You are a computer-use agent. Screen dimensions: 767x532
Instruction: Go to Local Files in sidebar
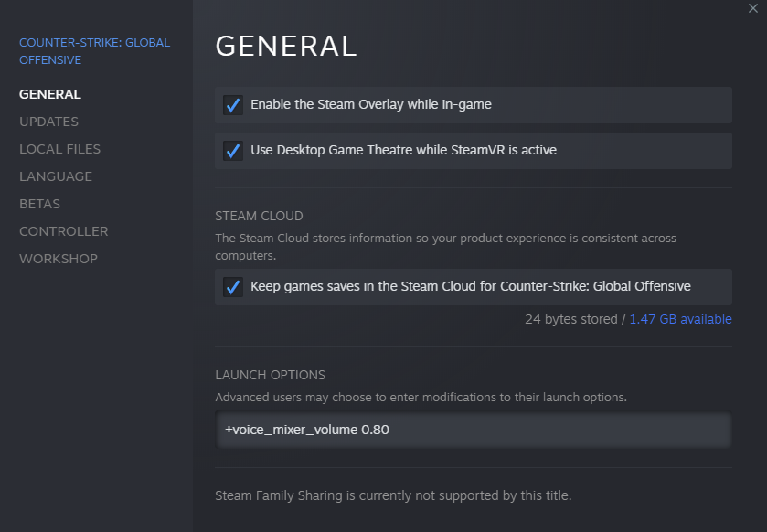click(59, 149)
